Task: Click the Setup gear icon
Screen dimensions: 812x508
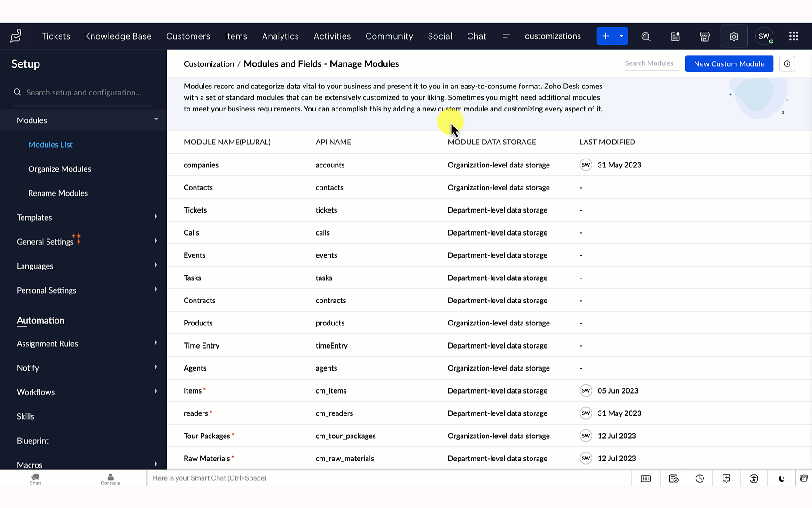Action: (734, 36)
